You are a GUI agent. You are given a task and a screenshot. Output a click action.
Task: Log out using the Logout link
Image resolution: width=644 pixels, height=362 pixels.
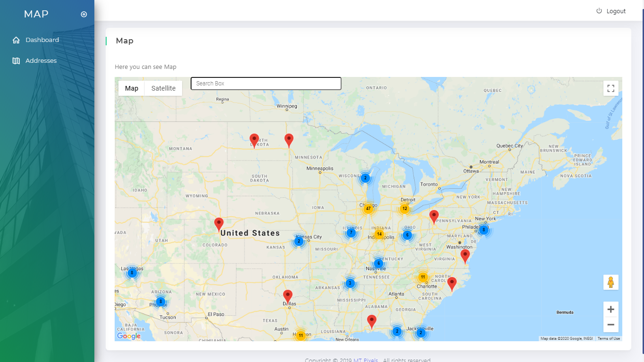click(x=611, y=11)
